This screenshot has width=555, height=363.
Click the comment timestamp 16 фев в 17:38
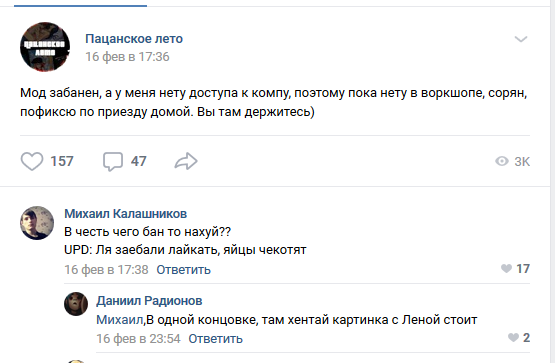tap(106, 270)
